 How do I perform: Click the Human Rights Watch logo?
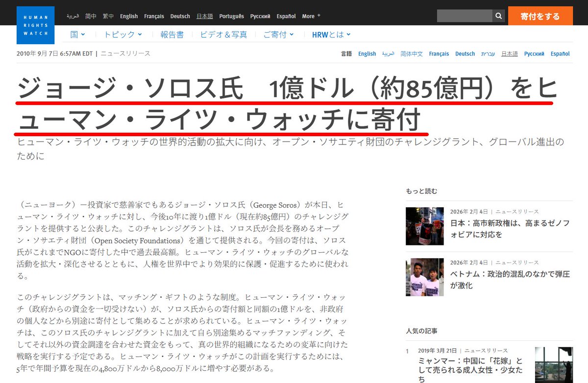pos(35,25)
